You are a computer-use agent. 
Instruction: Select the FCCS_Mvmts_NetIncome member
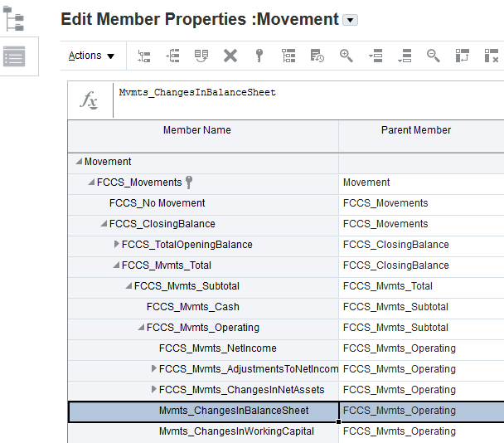218,348
